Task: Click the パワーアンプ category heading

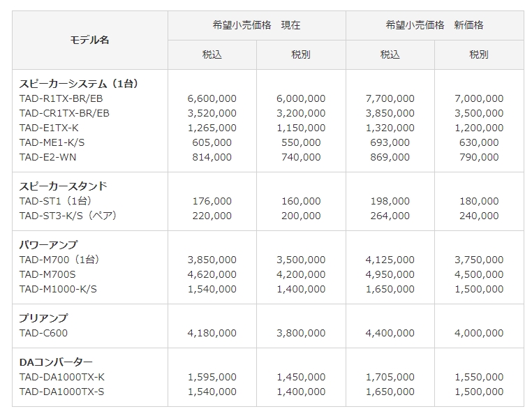Action: [48, 245]
